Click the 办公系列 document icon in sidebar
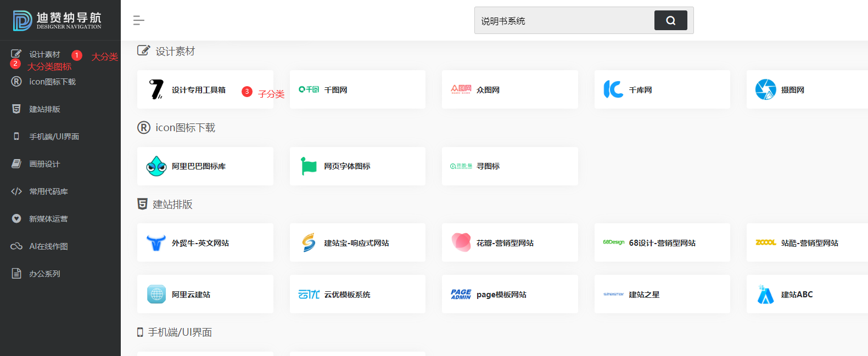The width and height of the screenshot is (868, 356). tap(16, 274)
